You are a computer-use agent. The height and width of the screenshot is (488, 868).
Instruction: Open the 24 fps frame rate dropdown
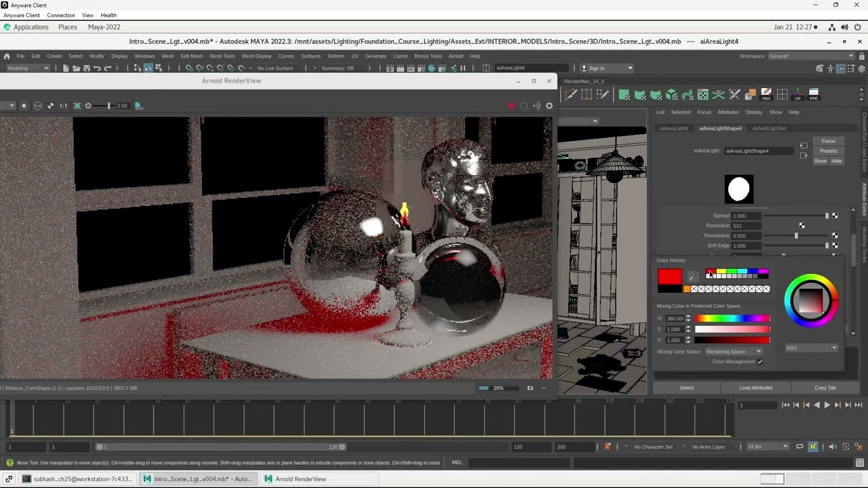[767, 447]
